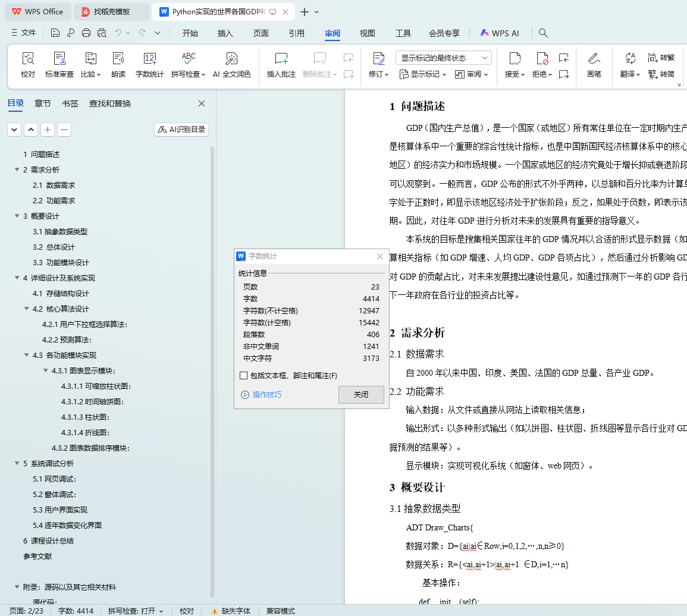Click 字数: 4414 in status bar
Viewport: 687px width, 616px height.
76,611
